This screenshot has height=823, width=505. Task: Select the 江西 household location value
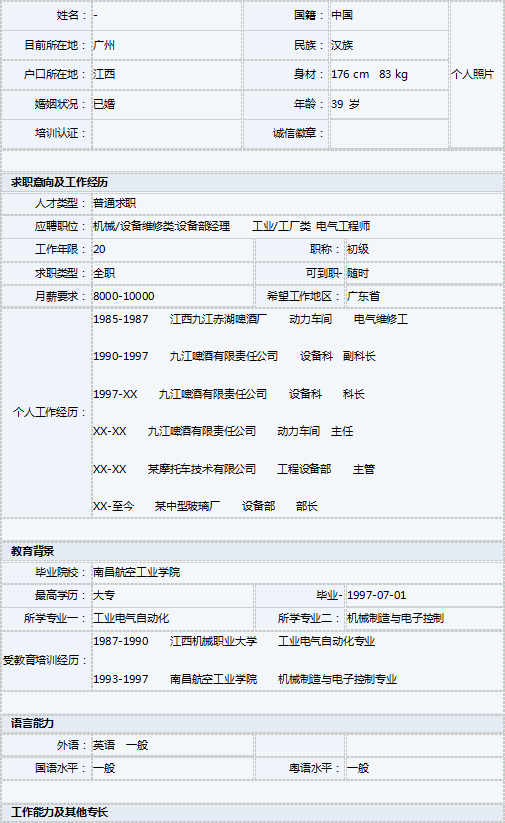[104, 74]
